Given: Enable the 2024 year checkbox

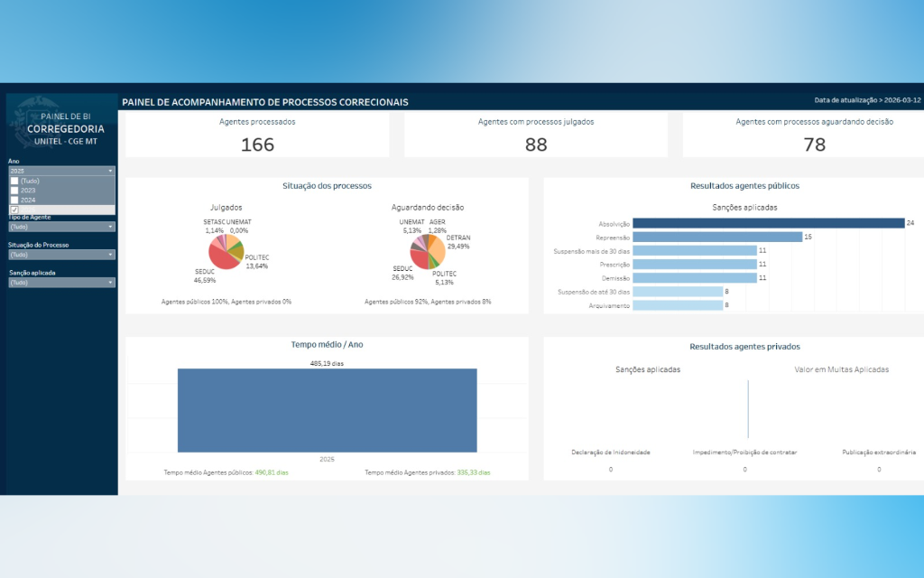Looking at the screenshot, I should point(14,200).
